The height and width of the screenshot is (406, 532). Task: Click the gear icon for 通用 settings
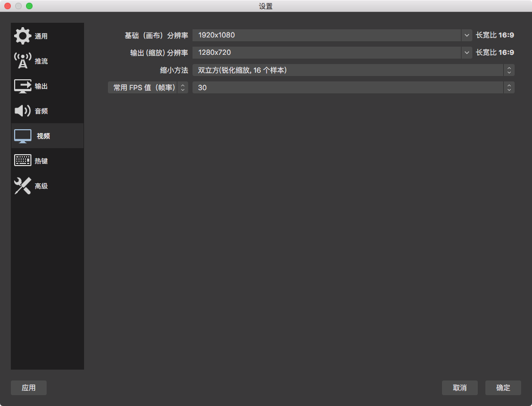[x=23, y=36]
